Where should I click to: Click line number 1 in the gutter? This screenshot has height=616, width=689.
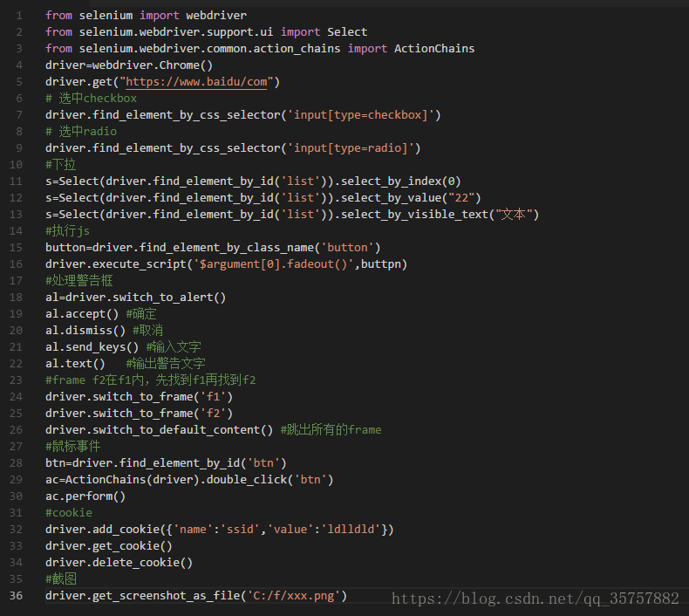[x=19, y=16]
